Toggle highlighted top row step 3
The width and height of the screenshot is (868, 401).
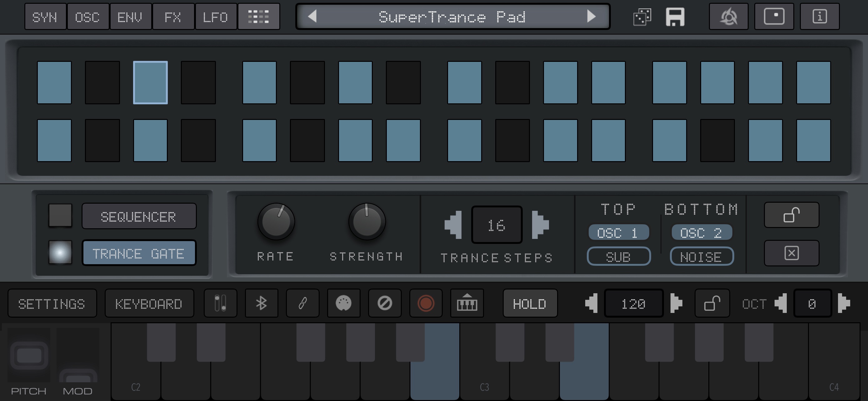(150, 82)
